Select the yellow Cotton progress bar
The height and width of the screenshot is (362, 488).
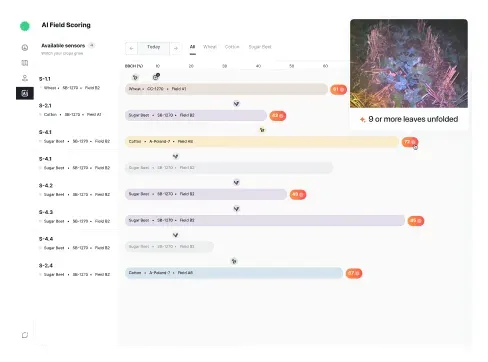coord(262,142)
